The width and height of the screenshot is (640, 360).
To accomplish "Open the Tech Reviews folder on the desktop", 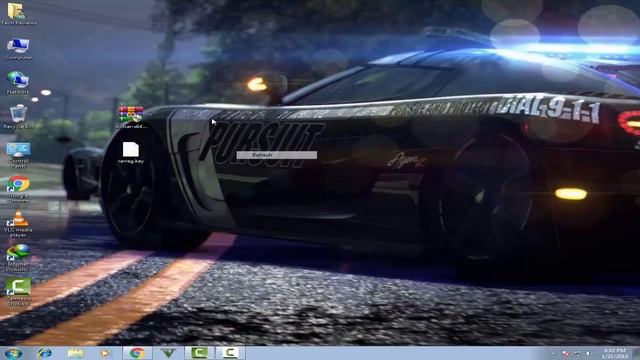I will point(18,13).
